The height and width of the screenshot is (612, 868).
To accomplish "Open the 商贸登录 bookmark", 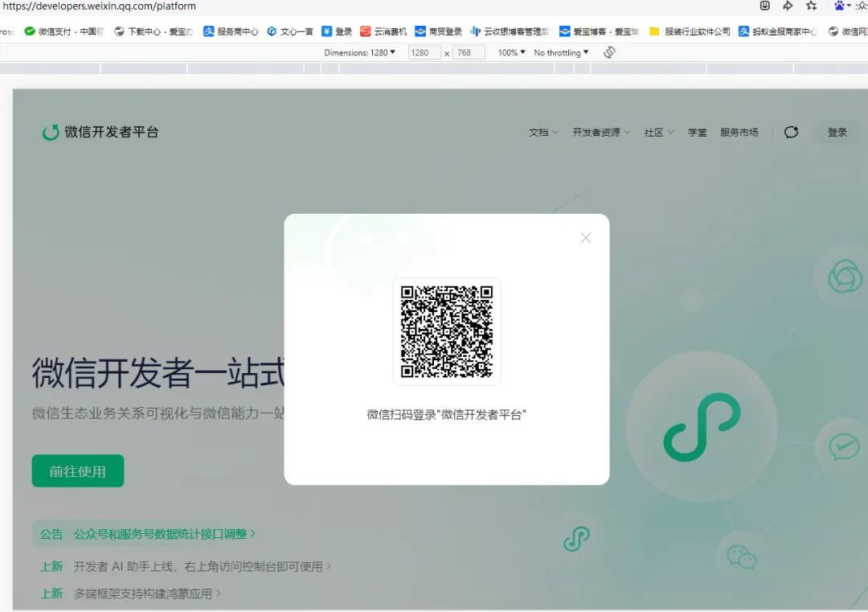I will (439, 31).
